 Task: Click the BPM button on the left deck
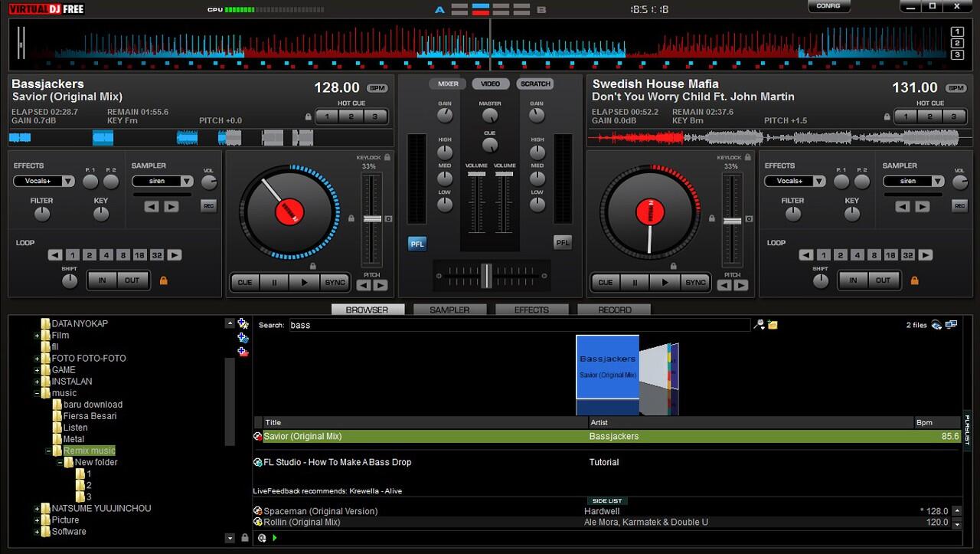[x=377, y=88]
